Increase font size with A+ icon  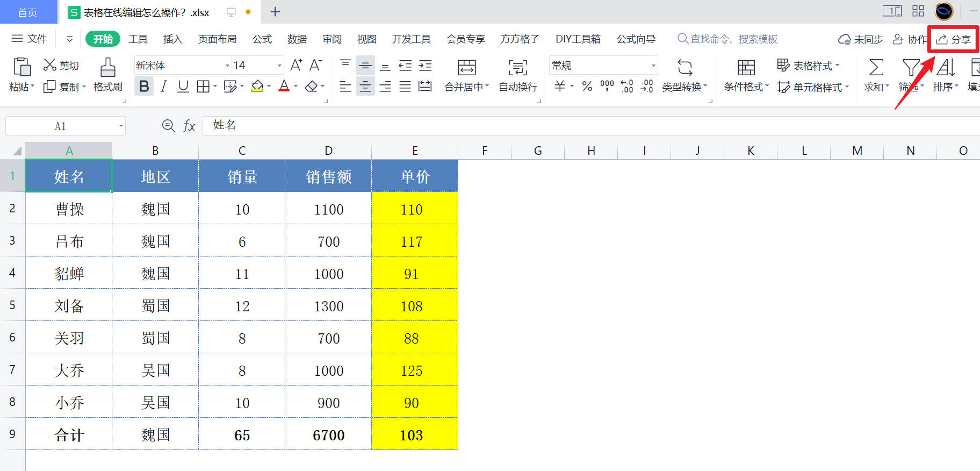click(296, 65)
